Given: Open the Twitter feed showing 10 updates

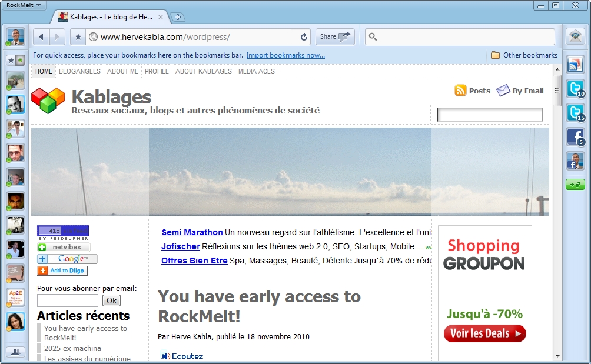Looking at the screenshot, I should [575, 89].
